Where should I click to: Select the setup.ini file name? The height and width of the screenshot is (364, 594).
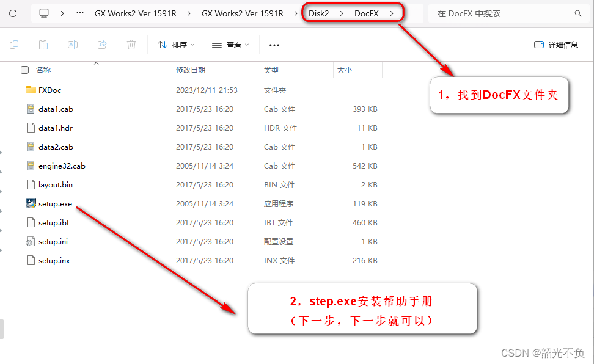[53, 242]
